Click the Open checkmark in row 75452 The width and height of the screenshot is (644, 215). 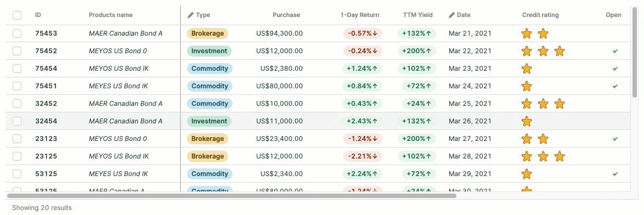click(615, 51)
